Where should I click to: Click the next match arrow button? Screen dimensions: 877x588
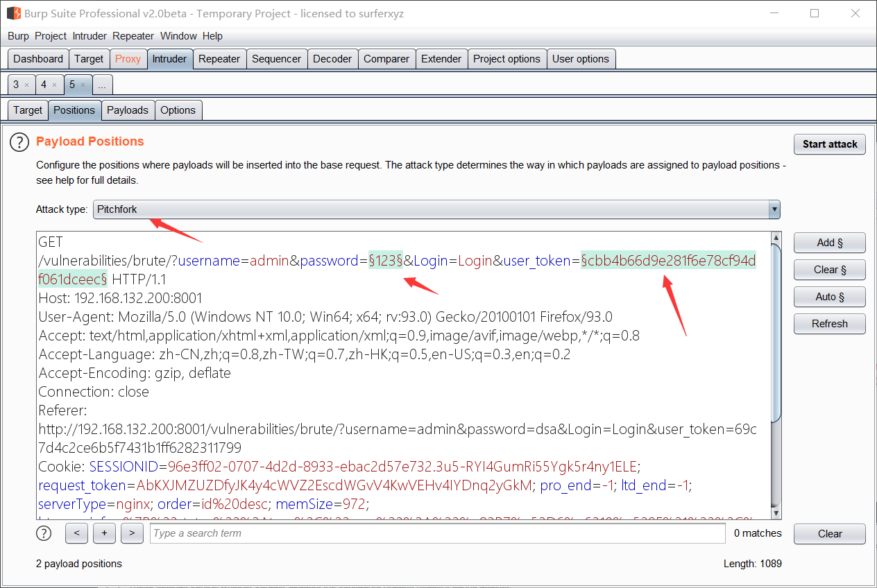(132, 533)
